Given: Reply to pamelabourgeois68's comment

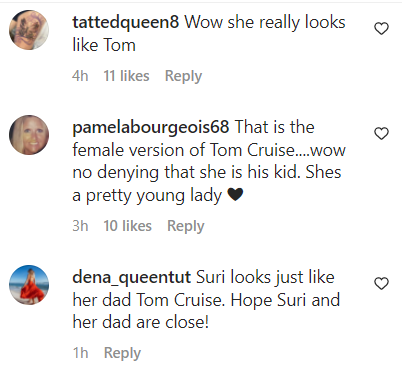Looking at the screenshot, I should click(x=186, y=226).
